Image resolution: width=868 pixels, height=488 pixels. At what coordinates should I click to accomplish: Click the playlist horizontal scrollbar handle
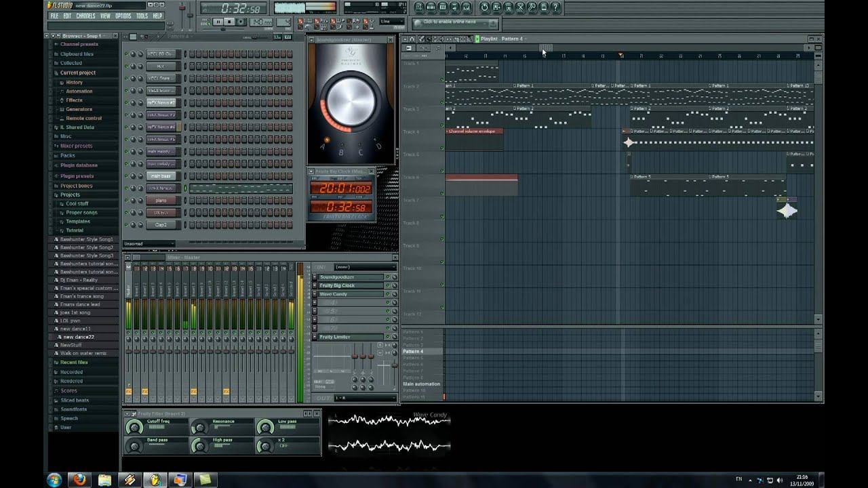tap(547, 47)
